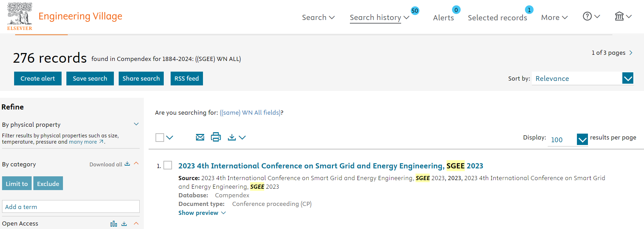Check the box for record 1
This screenshot has height=229, width=644.
coord(168,165)
